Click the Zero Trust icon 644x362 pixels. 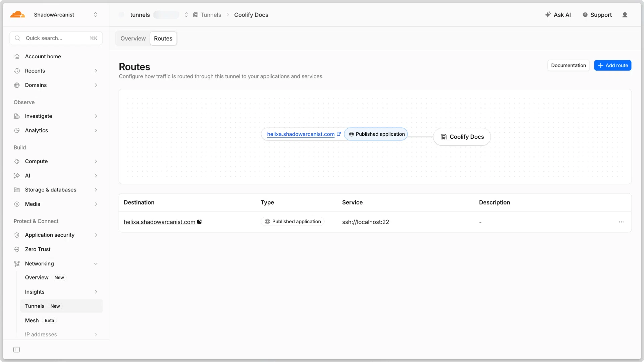pos(17,249)
